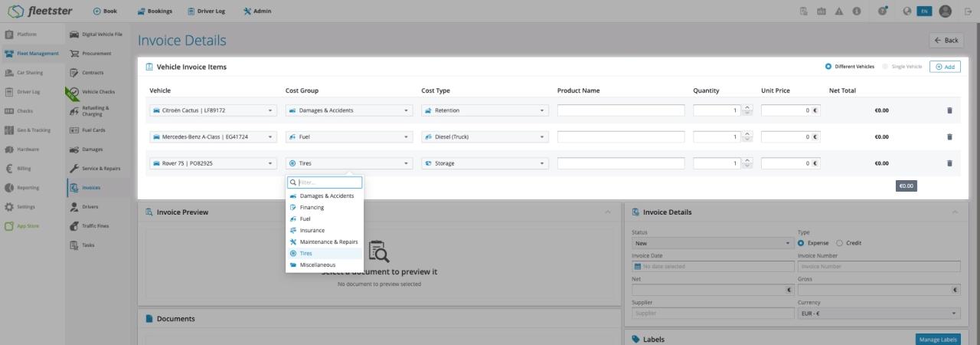The image size is (980, 345).
Task: Open Digital Vehicle File
Action: click(96, 34)
